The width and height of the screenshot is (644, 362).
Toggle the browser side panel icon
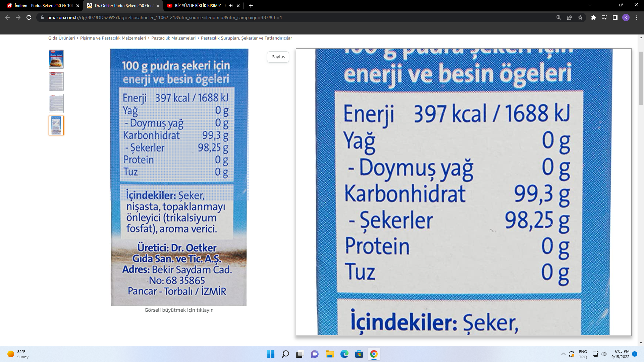[x=615, y=17]
